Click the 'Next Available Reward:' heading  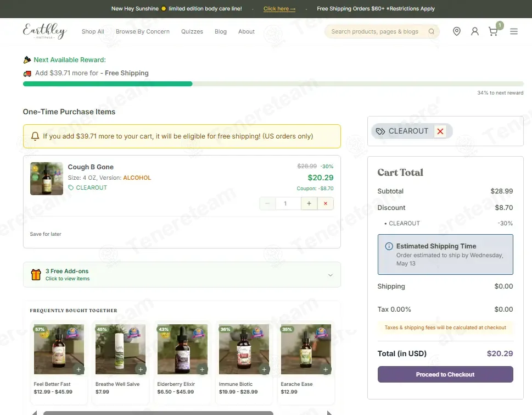click(70, 60)
